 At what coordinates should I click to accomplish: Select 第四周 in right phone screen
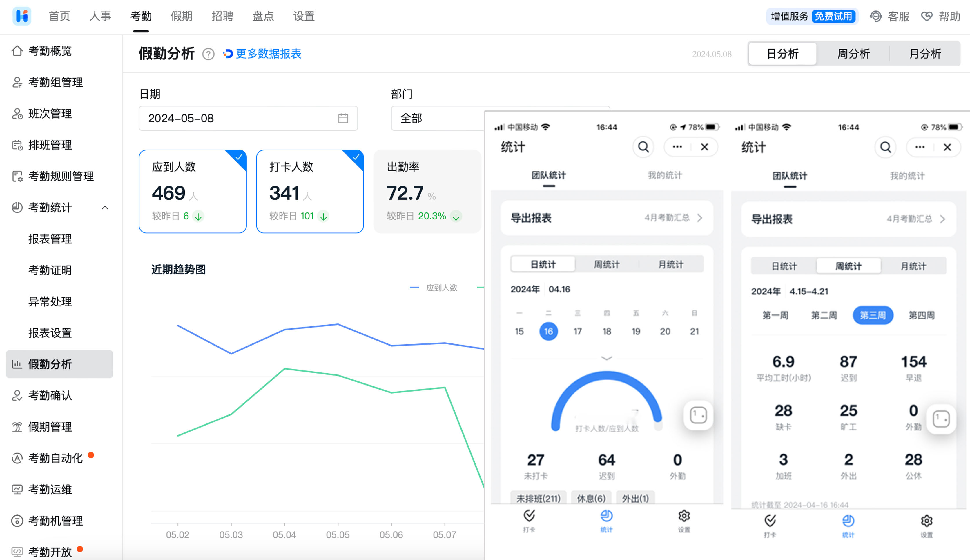point(922,315)
